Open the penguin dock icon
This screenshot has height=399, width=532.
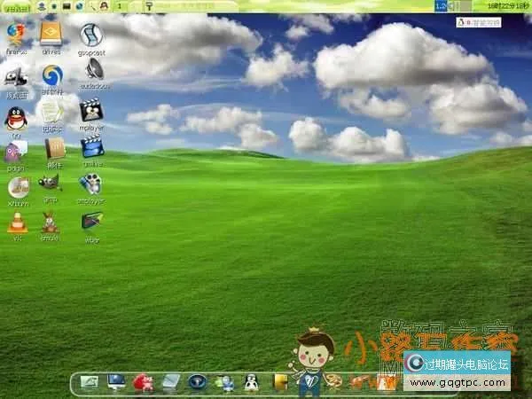pos(252,382)
